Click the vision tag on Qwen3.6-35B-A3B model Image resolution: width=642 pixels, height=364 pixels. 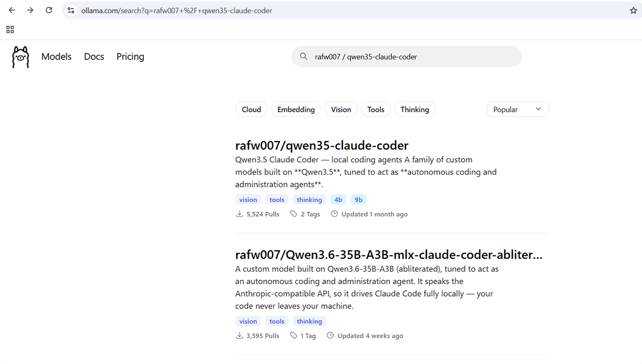point(248,321)
